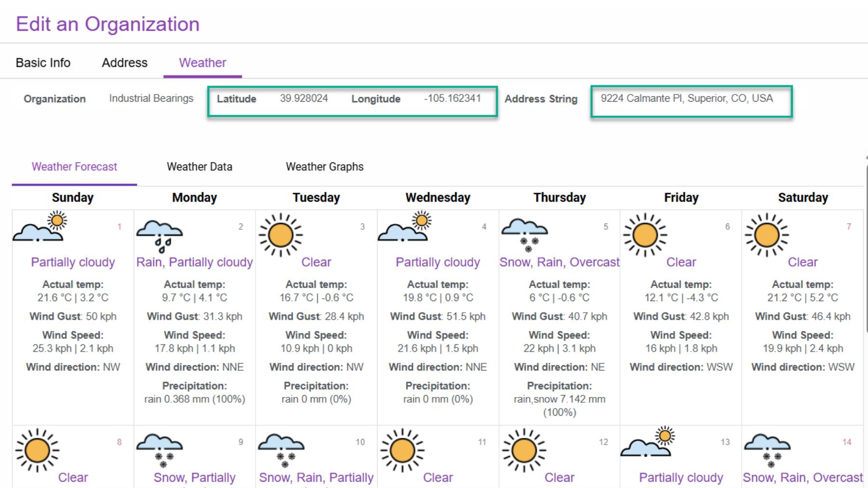868x488 pixels.
Task: Click Wednesday day 4 partly cloudy icon
Action: 405,226
